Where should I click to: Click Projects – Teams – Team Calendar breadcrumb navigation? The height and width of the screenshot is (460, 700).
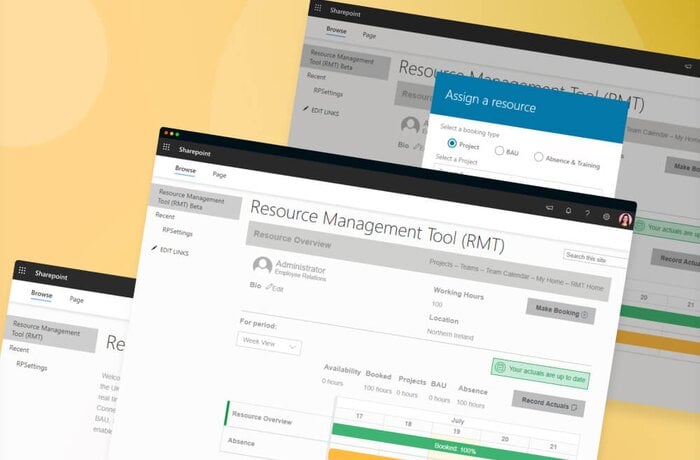(x=516, y=275)
